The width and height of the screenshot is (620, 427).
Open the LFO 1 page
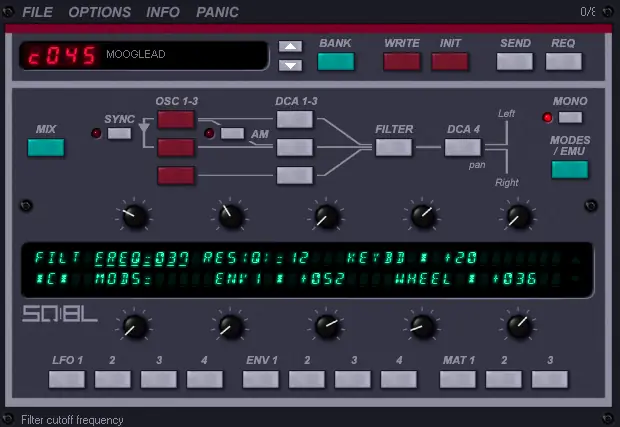67,380
